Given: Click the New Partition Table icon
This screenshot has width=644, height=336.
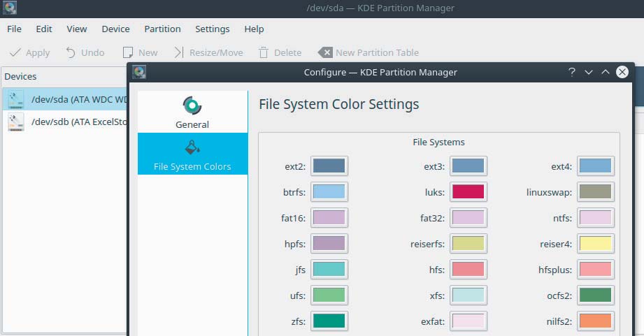Looking at the screenshot, I should [325, 52].
